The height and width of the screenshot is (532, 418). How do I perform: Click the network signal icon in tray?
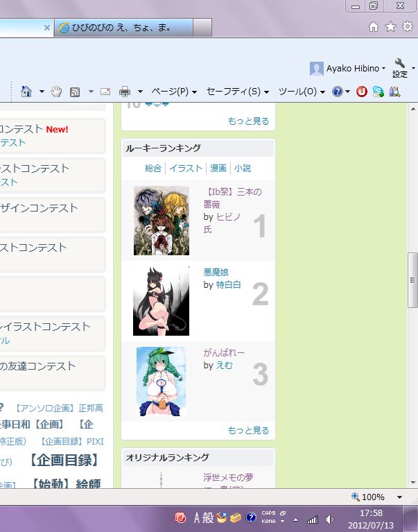point(313,520)
